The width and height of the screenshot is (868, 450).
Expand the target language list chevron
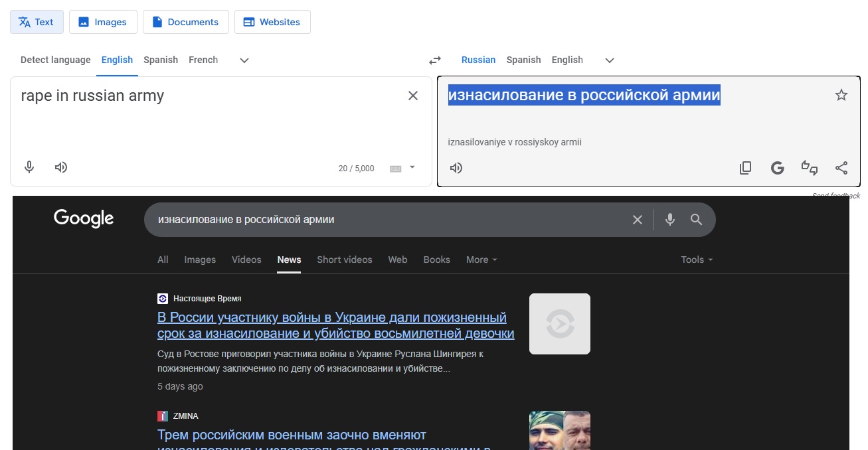point(610,60)
